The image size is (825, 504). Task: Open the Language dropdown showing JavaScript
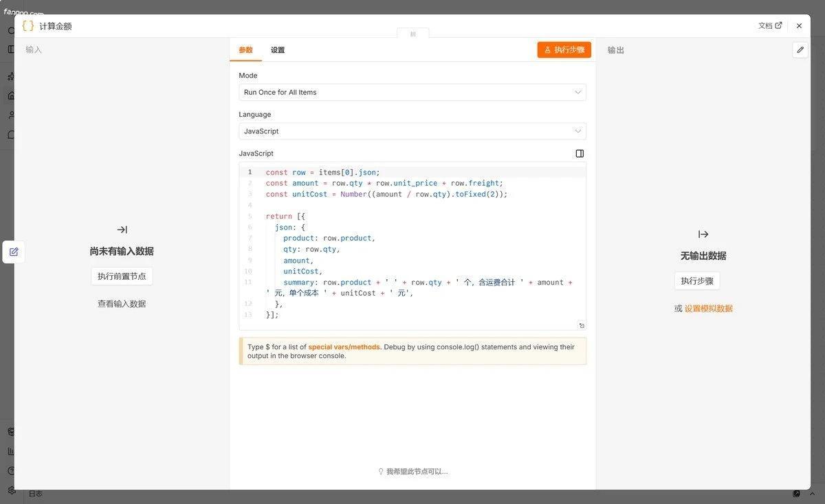coord(412,131)
